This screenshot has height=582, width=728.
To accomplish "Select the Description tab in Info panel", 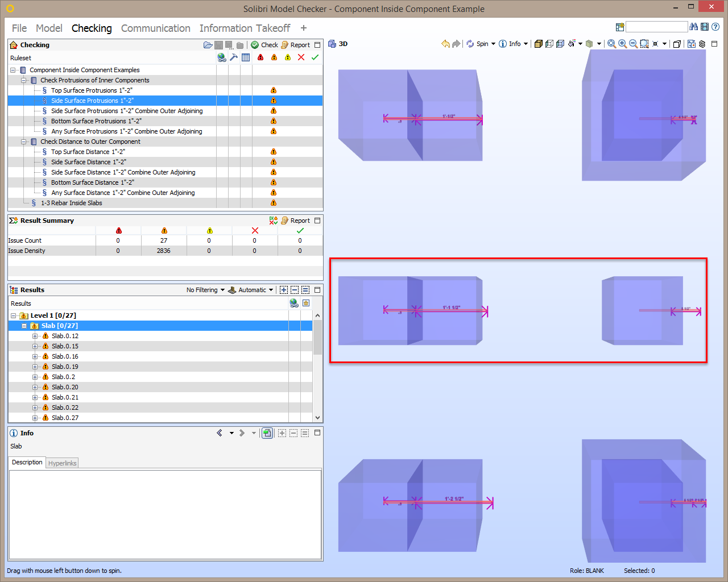I will [x=27, y=463].
